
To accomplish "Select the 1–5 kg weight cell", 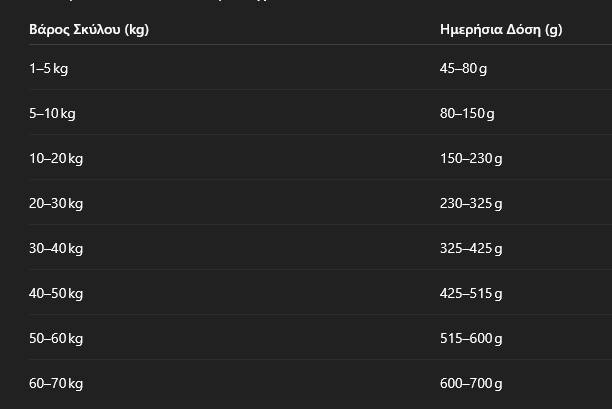I will pos(49,69).
